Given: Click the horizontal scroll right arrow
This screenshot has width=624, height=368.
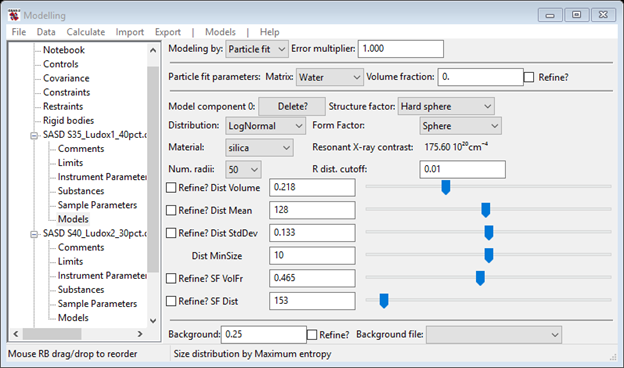Looking at the screenshot, I should point(140,334).
